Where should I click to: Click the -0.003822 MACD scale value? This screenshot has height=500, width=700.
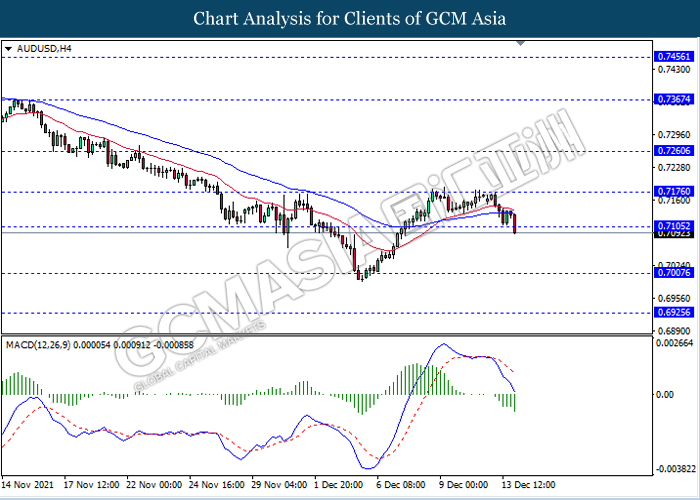675,469
